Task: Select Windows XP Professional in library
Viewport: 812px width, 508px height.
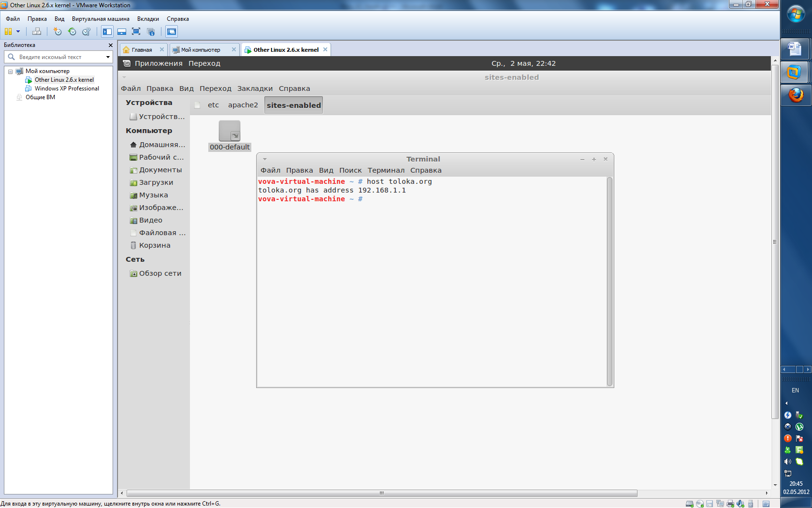Action: [x=67, y=89]
